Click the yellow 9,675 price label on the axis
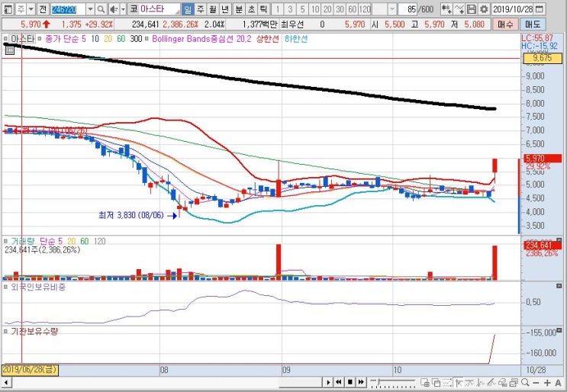567x392 pixels. pos(543,58)
